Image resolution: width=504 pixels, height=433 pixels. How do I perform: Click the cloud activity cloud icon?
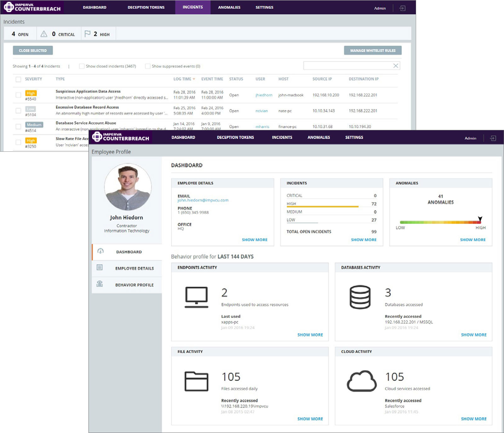tap(362, 381)
